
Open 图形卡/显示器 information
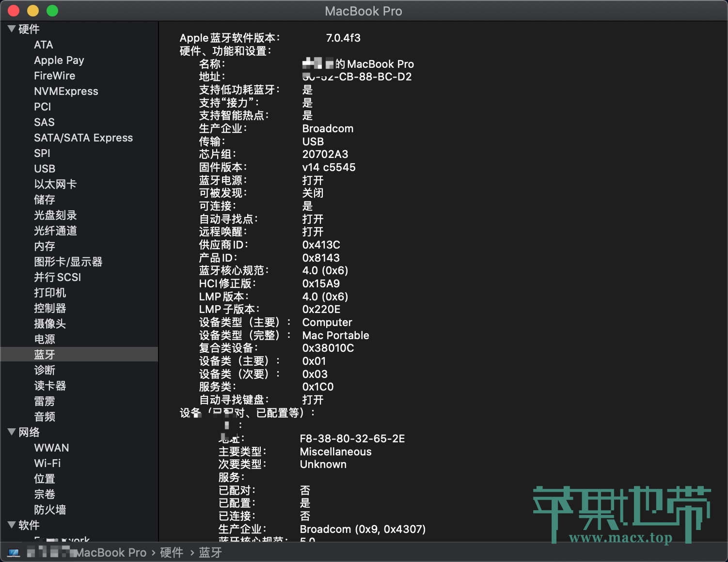[x=68, y=262]
